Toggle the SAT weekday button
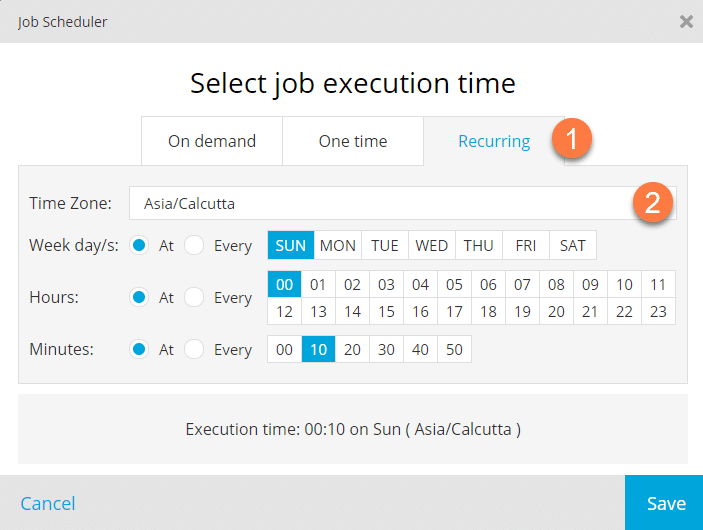Image resolution: width=703 pixels, height=530 pixels. click(573, 245)
